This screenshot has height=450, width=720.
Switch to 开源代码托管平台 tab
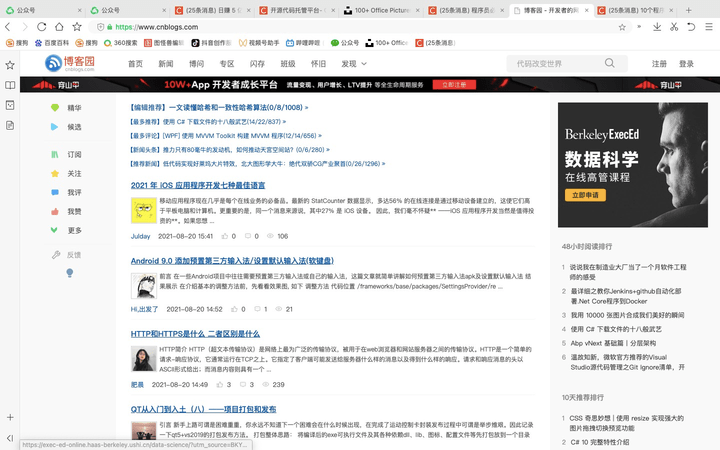pyautogui.click(x=297, y=10)
